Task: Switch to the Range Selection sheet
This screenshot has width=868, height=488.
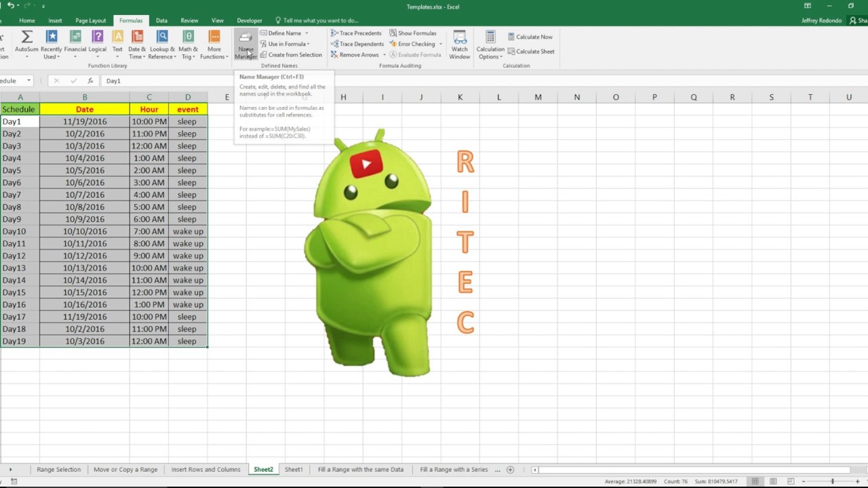Action: [x=58, y=470]
